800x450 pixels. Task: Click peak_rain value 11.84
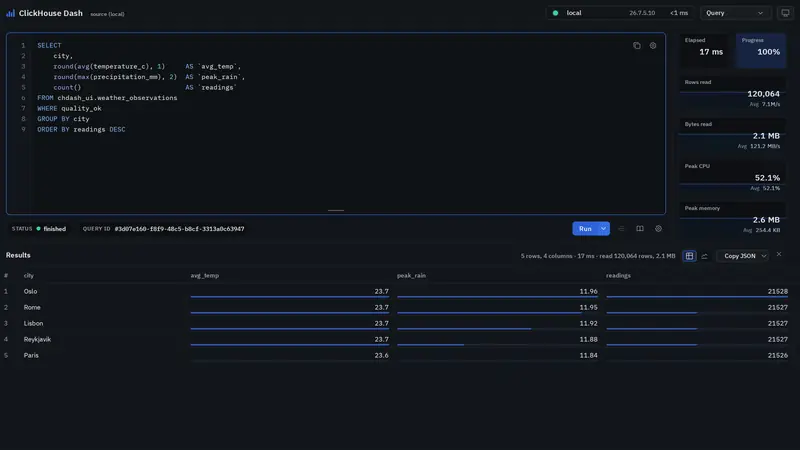point(588,355)
